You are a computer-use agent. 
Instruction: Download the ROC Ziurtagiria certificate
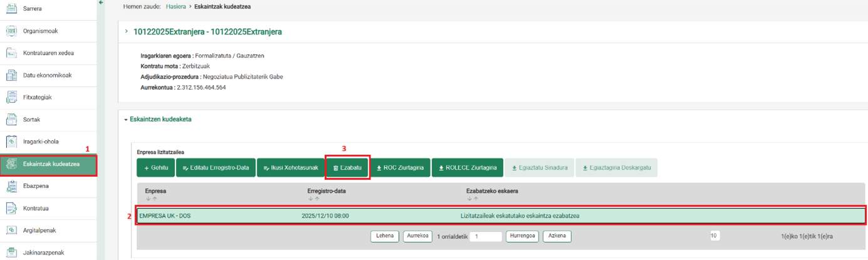coord(400,168)
